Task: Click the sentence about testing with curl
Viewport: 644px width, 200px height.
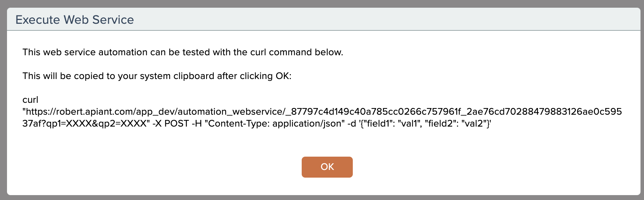Action: tap(182, 52)
